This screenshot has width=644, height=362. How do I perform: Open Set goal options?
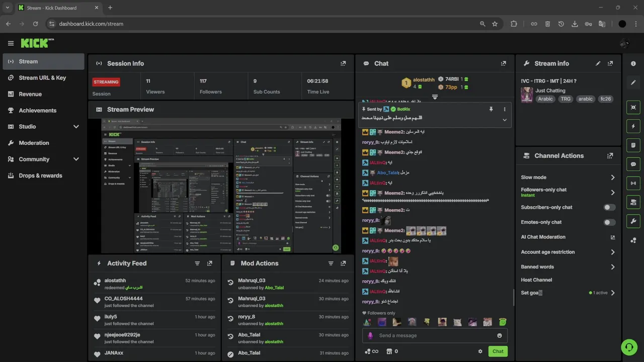point(568,293)
